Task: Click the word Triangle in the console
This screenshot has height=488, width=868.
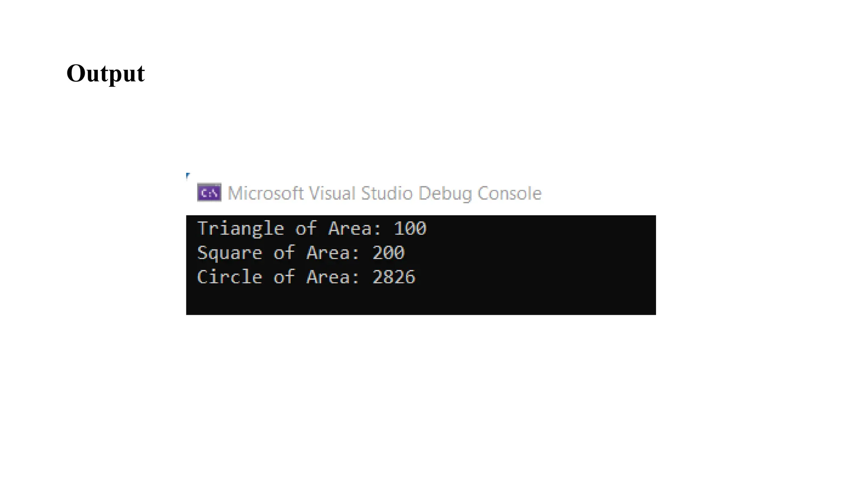Action: click(241, 229)
